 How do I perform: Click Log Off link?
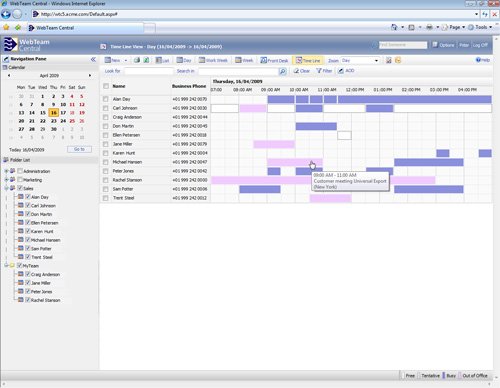tap(480, 45)
